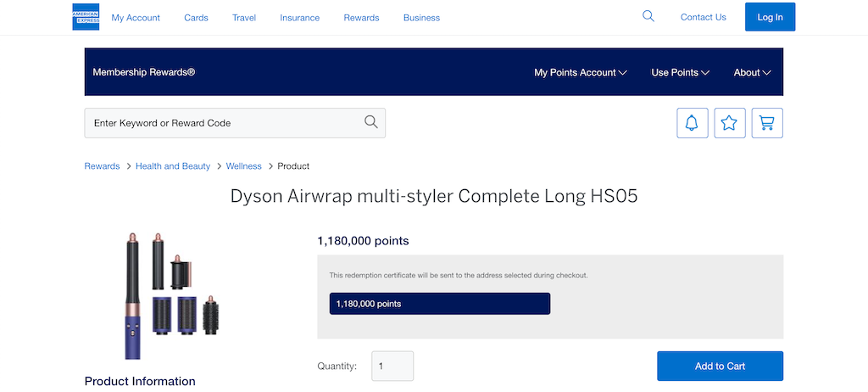
Task: Click the redemption certificate notice text
Action: (459, 275)
